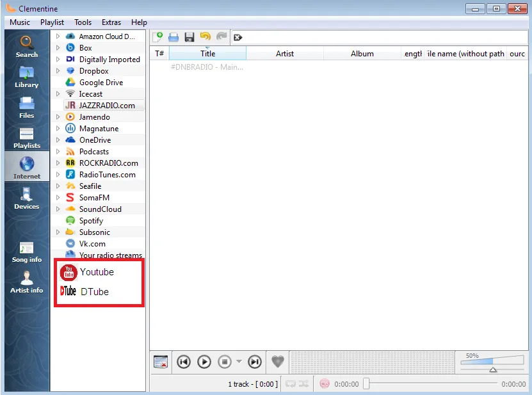532x395 pixels.
Task: Click the track seek slider handle
Action: (366, 384)
